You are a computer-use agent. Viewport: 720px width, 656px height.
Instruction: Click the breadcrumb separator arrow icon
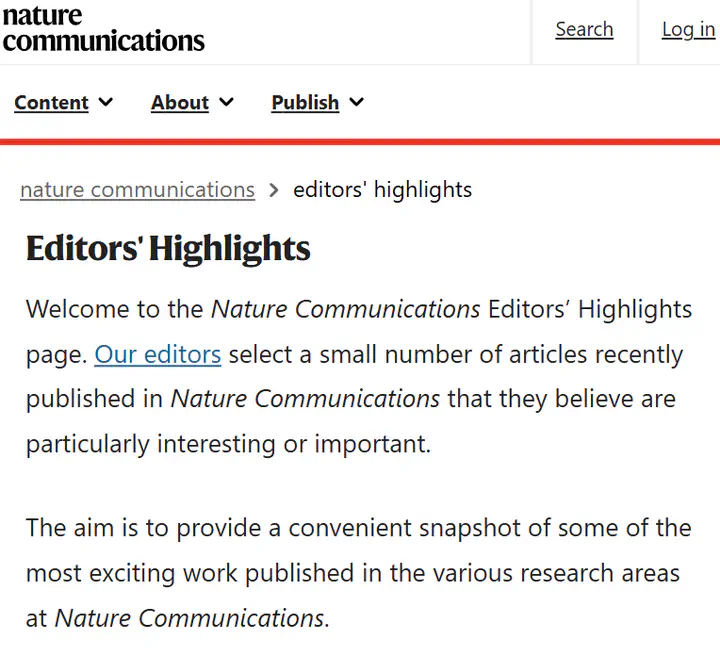coord(274,190)
